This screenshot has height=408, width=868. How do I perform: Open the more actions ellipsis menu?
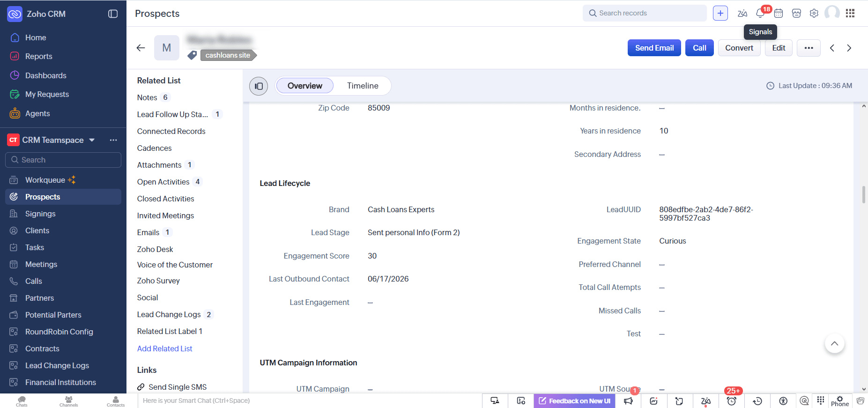tap(809, 48)
